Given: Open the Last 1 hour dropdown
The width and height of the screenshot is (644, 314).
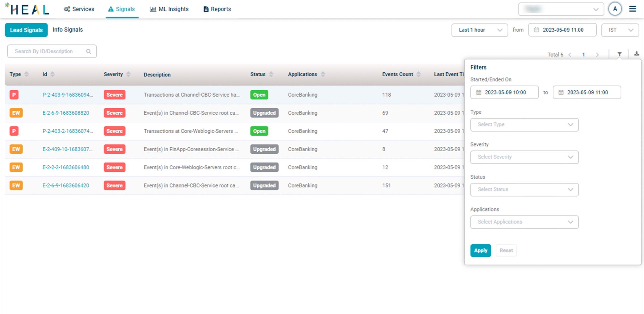Looking at the screenshot, I should [x=479, y=30].
